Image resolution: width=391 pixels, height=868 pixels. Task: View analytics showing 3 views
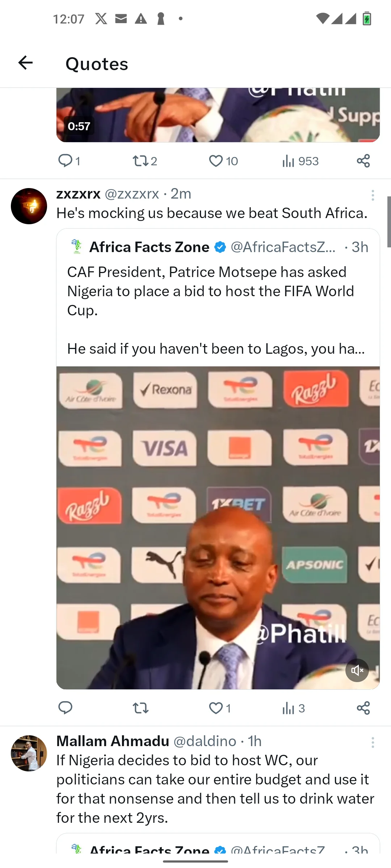coord(293,708)
